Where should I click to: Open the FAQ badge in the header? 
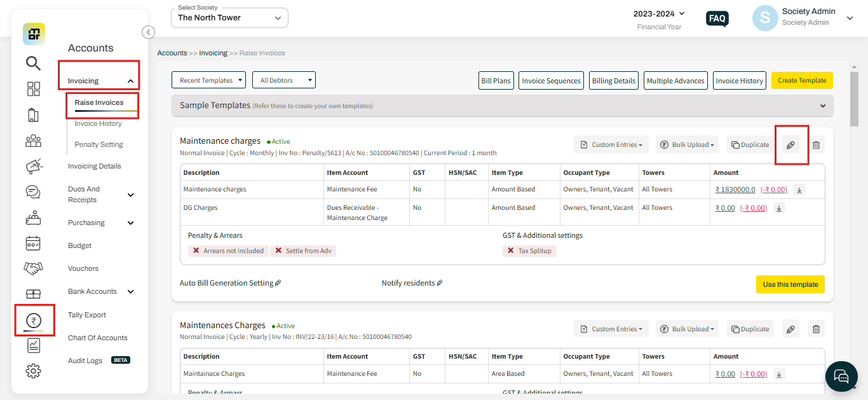click(717, 18)
